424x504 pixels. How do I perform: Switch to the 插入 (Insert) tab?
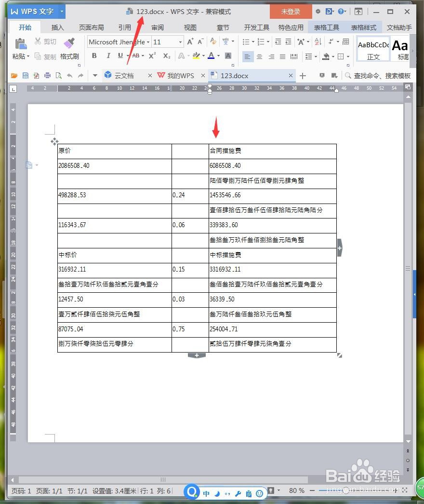click(x=57, y=27)
